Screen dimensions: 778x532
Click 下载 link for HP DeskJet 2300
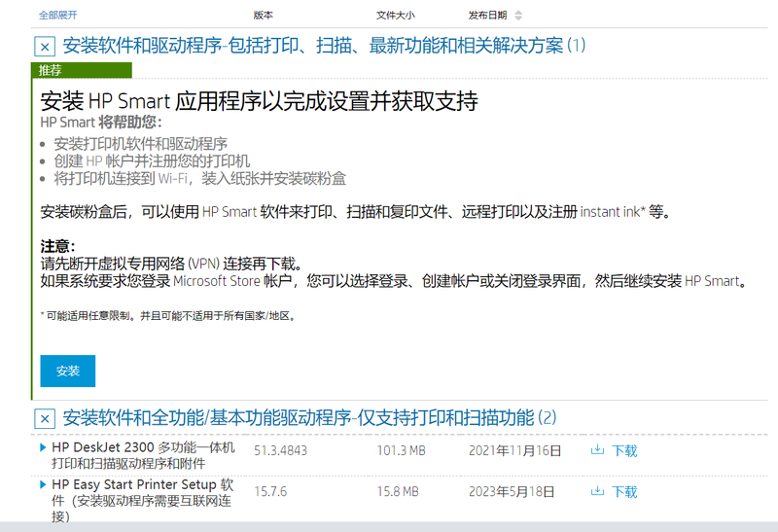pyautogui.click(x=624, y=450)
